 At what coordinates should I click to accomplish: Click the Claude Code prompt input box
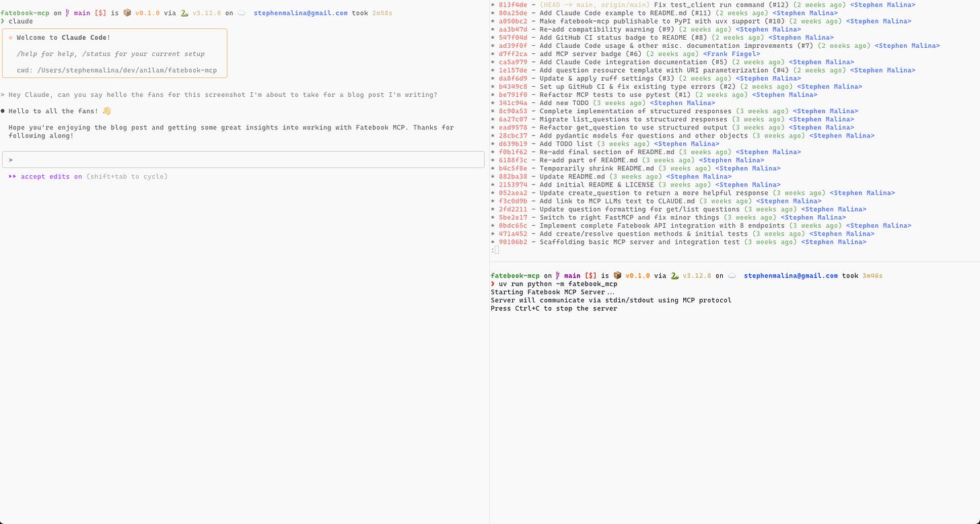(243, 160)
